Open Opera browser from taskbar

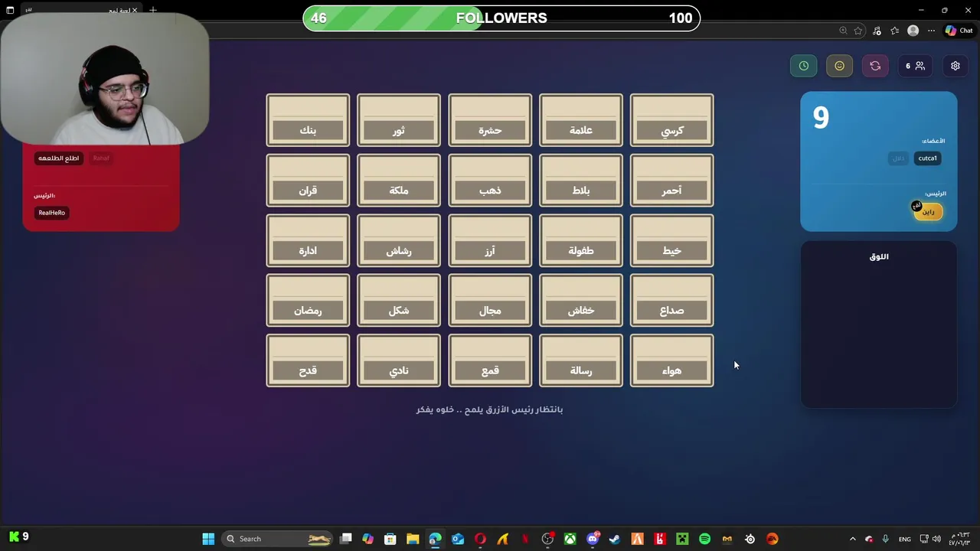tap(480, 539)
